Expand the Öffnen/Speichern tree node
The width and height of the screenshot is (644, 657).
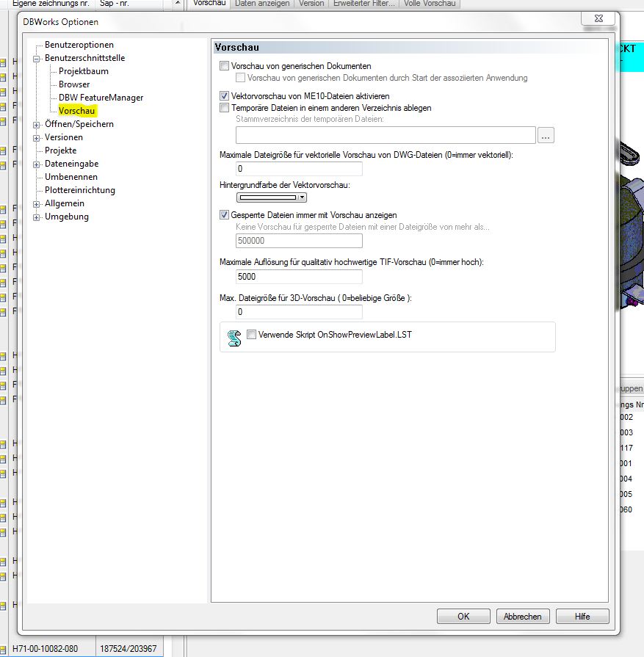pos(37,125)
